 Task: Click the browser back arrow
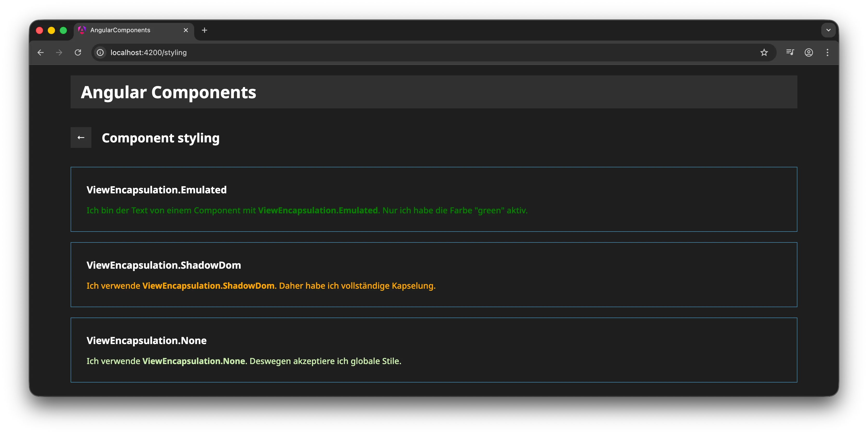[x=41, y=52]
